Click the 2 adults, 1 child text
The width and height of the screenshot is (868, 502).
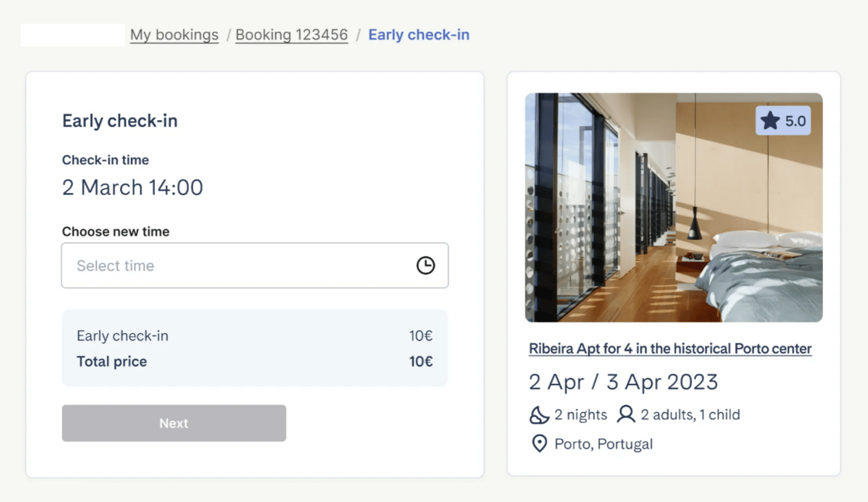tap(691, 414)
